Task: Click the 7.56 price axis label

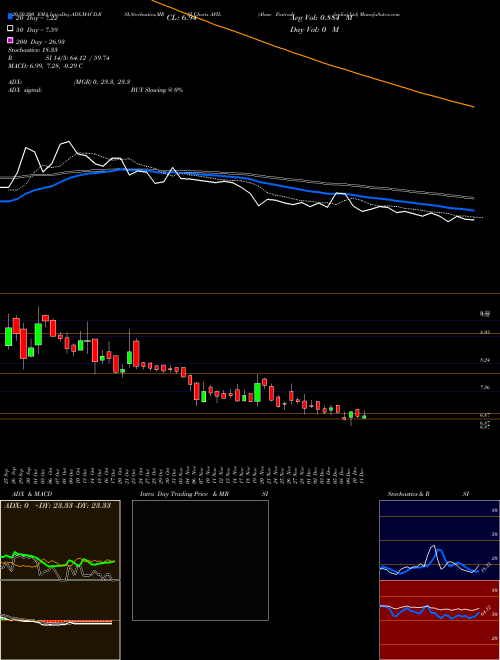Action: click(x=484, y=388)
